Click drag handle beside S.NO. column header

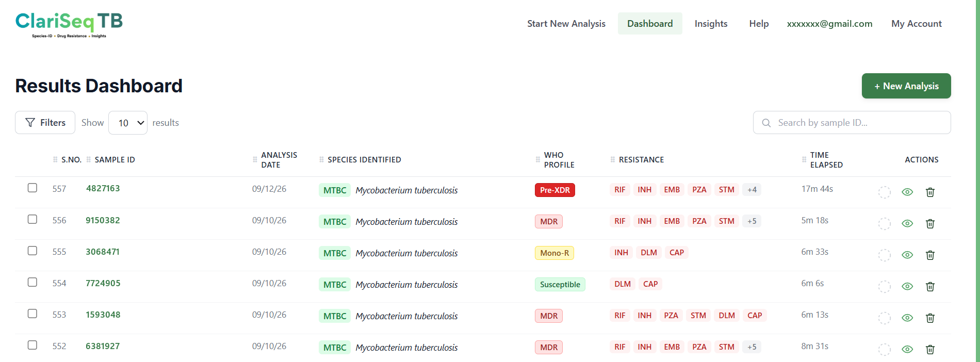pyautogui.click(x=55, y=159)
